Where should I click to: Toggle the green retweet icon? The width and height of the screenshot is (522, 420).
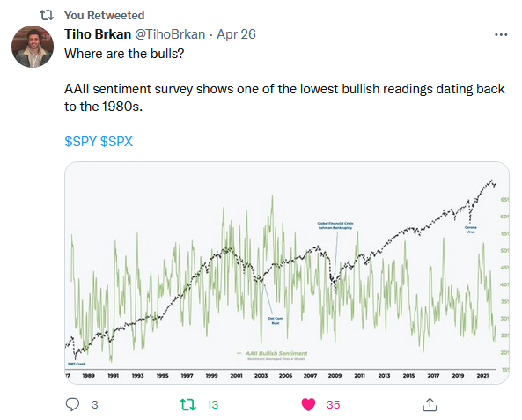[x=187, y=404]
